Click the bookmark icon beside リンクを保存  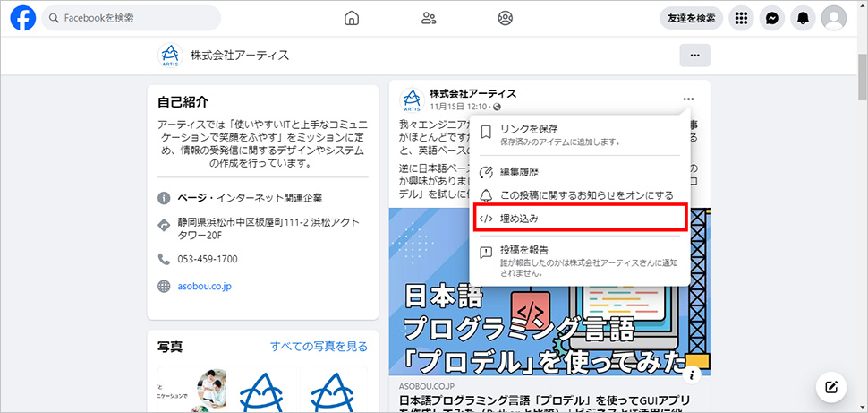[486, 132]
